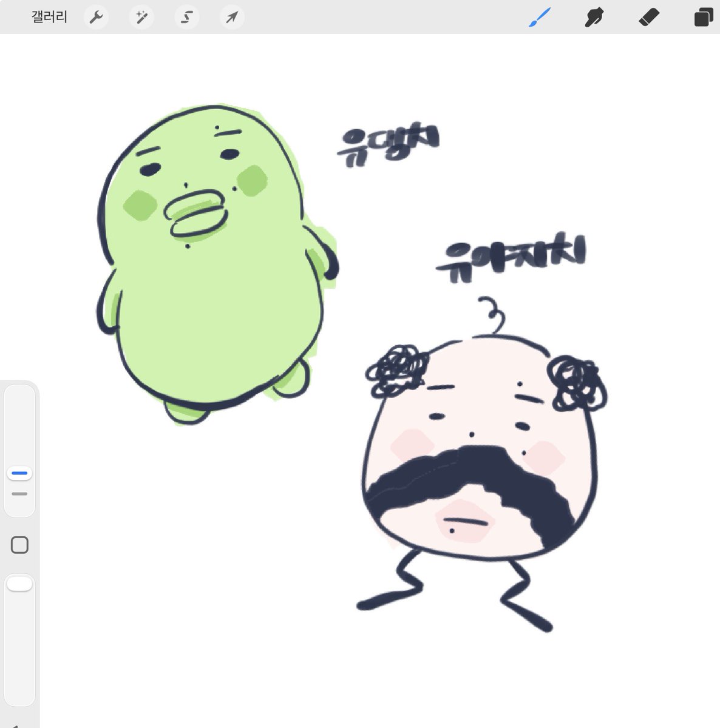
Task: Tap the Gallery button top left
Action: click(x=49, y=17)
